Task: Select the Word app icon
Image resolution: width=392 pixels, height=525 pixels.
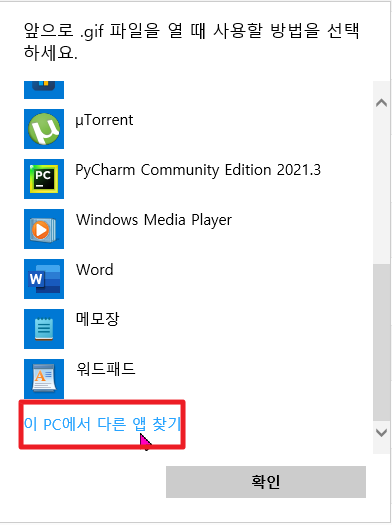Action: [x=44, y=279]
